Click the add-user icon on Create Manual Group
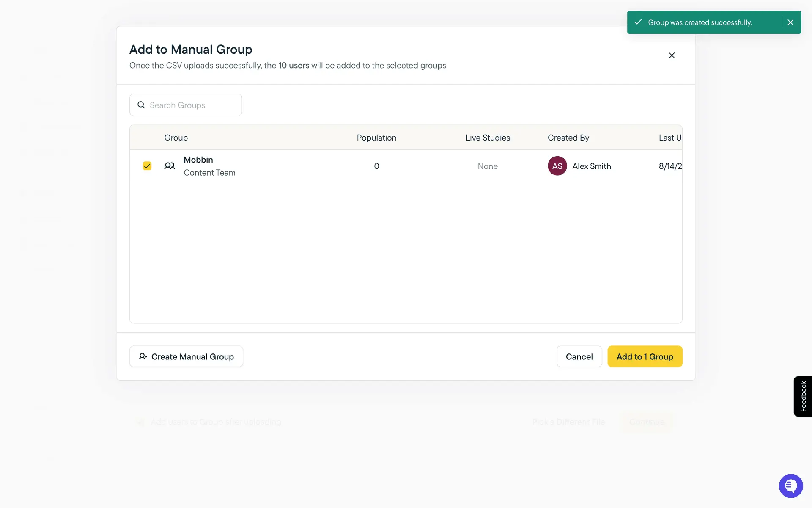The width and height of the screenshot is (812, 508). click(143, 356)
